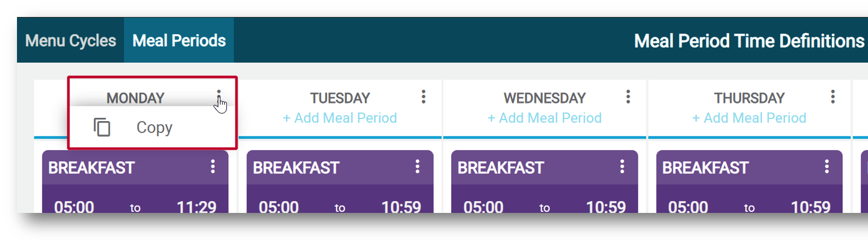The height and width of the screenshot is (240, 868).
Task: Open Thursday Breakfast card options menu
Action: pyautogui.click(x=827, y=167)
